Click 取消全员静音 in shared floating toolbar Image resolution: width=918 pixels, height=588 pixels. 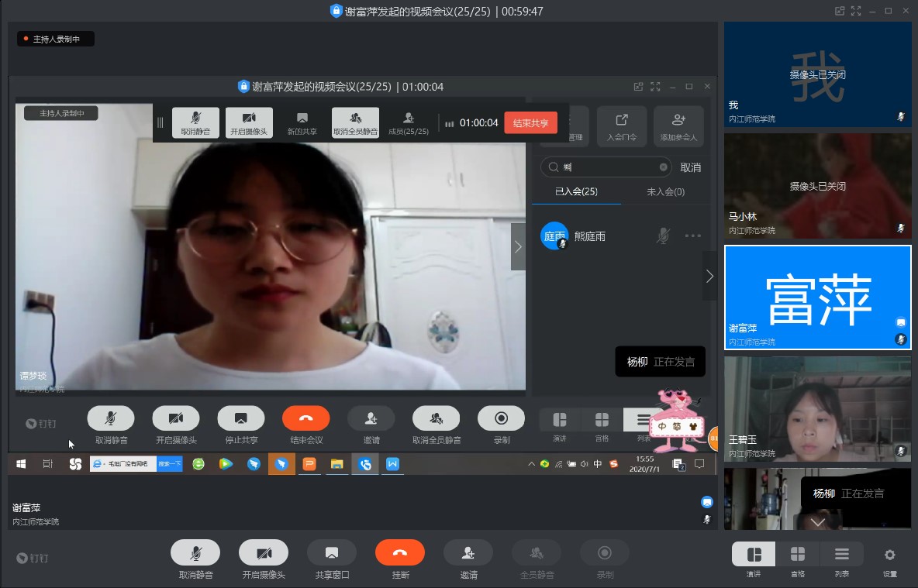pos(355,123)
